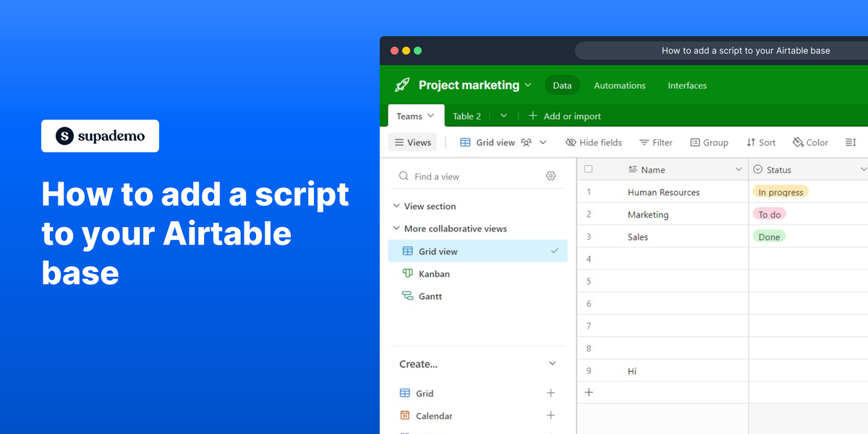Select the In progress status chip
868x434 pixels.
780,192
